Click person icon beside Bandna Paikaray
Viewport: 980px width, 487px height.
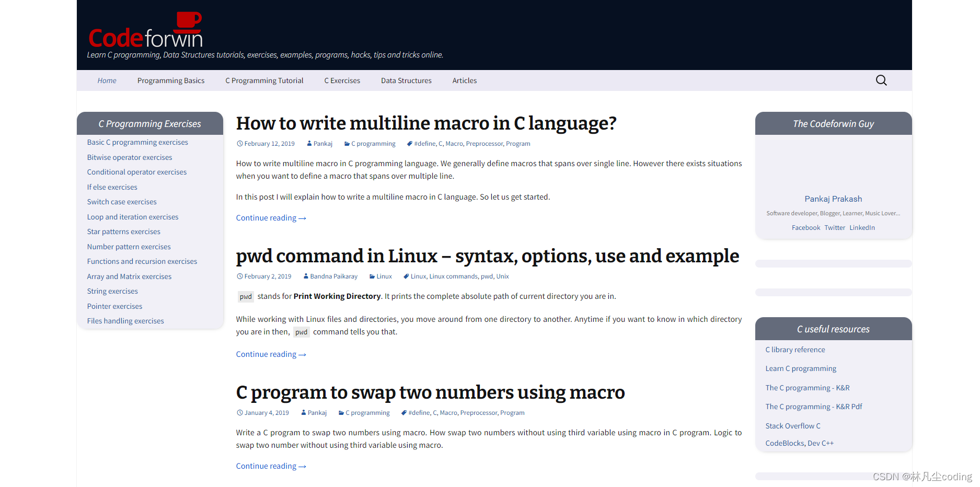click(306, 276)
